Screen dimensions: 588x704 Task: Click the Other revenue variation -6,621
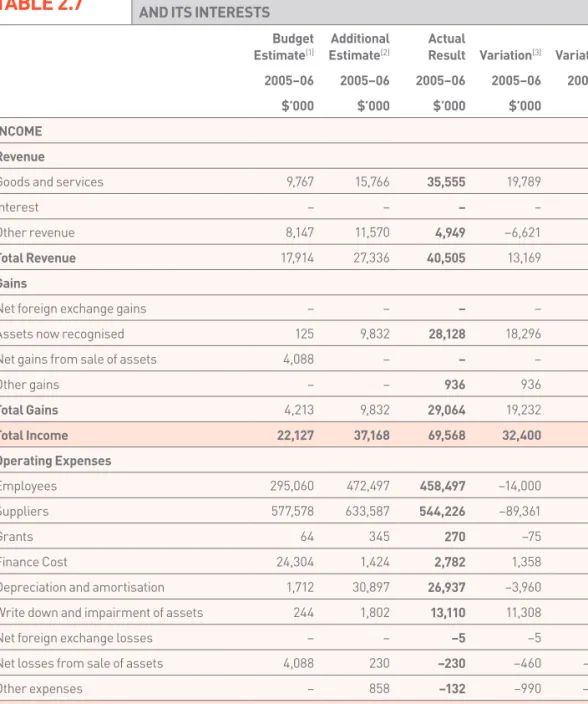coord(522,233)
